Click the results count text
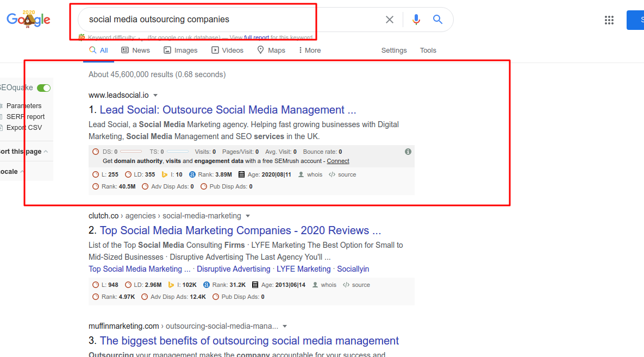This screenshot has height=357, width=644. point(157,74)
